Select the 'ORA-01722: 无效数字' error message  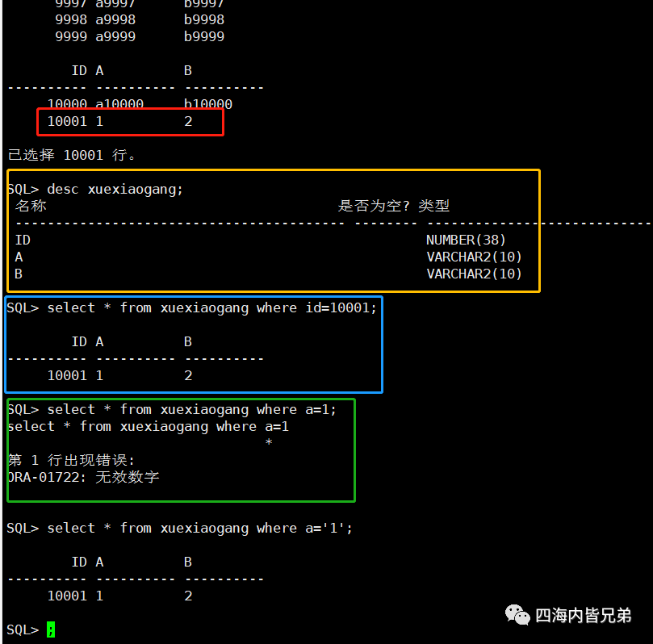click(x=83, y=477)
